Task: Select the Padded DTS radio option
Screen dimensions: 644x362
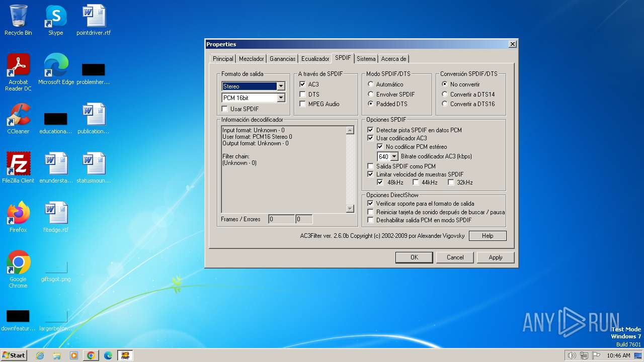Action: pos(371,104)
